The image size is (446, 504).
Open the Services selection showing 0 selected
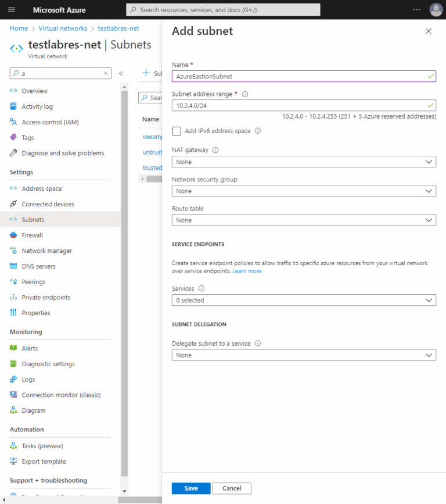[304, 300]
